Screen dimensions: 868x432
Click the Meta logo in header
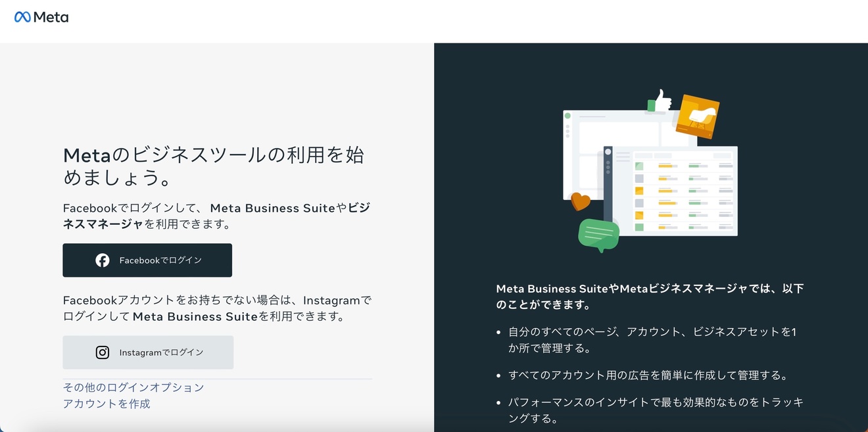41,17
